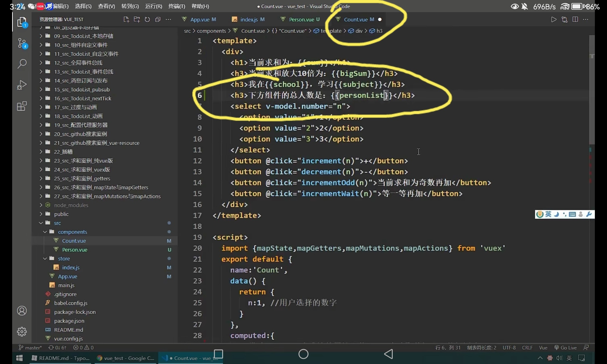Collapse all folders in explorer
Screen dimensions: 607x364
158,19
